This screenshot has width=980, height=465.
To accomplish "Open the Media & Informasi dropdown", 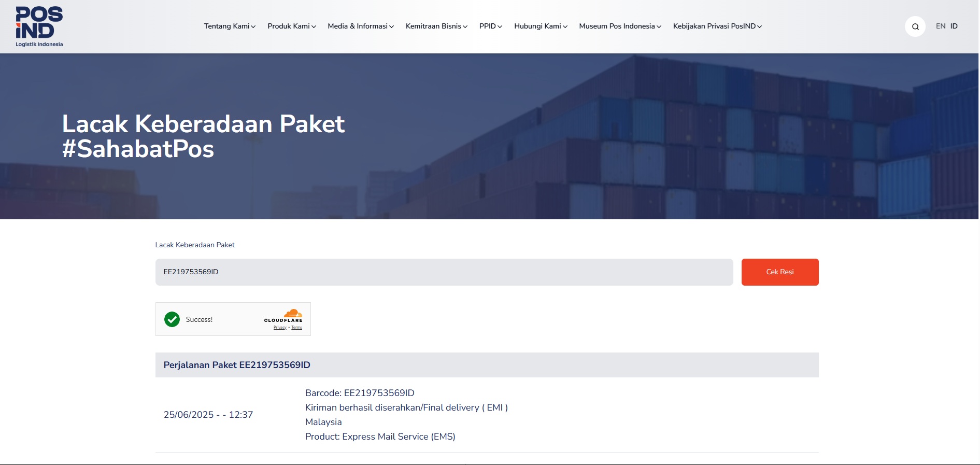I will tap(361, 26).
